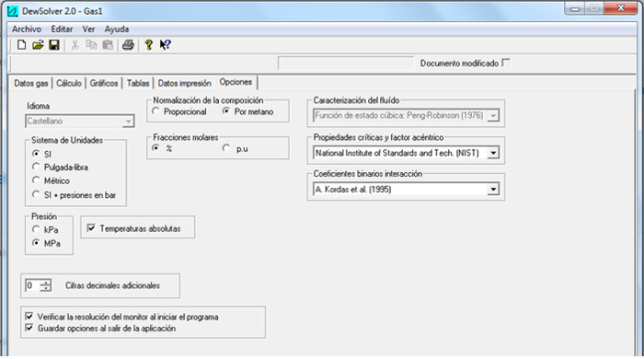Choose MPa pressure unit

36,243
